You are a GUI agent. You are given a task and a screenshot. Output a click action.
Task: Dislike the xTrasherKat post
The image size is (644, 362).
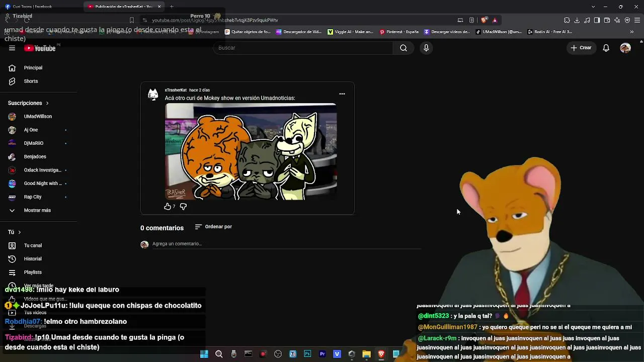coord(183,206)
